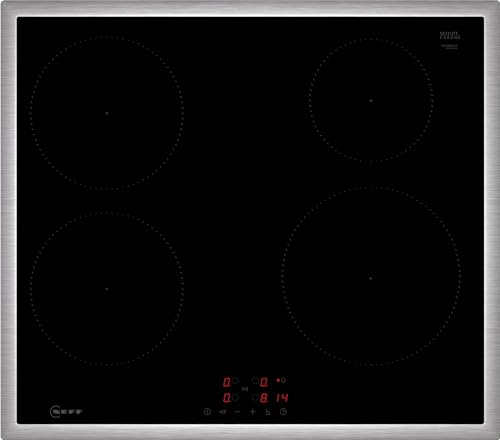Tap the red '8' heat level display

(x=264, y=398)
